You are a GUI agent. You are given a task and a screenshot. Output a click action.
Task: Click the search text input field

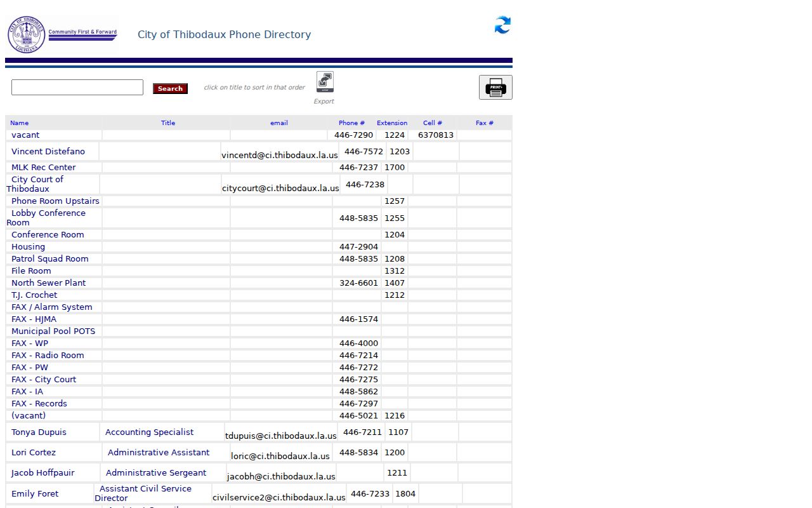(x=77, y=88)
